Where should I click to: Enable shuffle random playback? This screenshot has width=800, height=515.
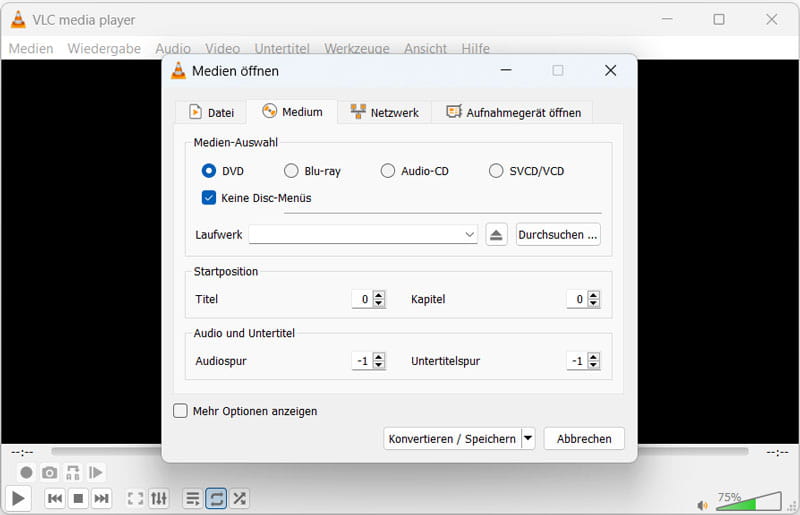point(239,498)
